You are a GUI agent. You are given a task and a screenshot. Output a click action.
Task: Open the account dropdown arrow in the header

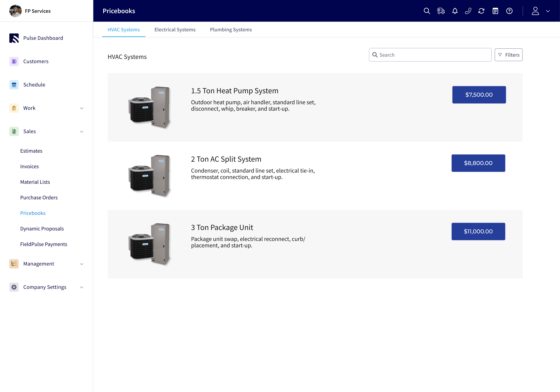pos(548,11)
